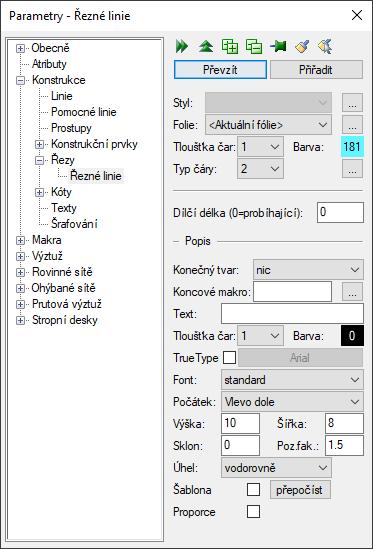This screenshot has height=549, width=373.
Task: Click the rightmost toolbar tool icon
Action: [x=325, y=46]
